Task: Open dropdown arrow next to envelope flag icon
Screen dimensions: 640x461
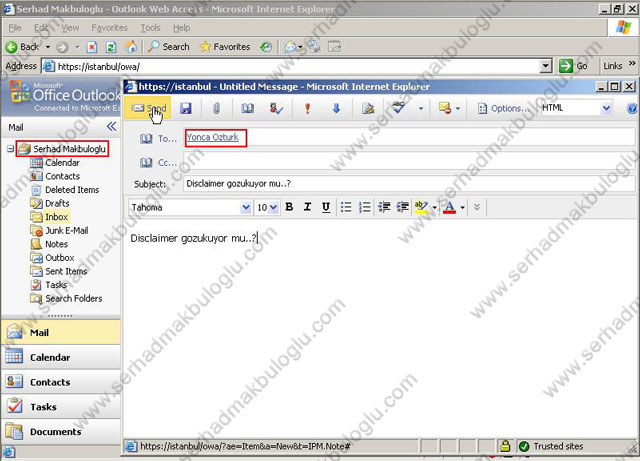Action: point(458,109)
